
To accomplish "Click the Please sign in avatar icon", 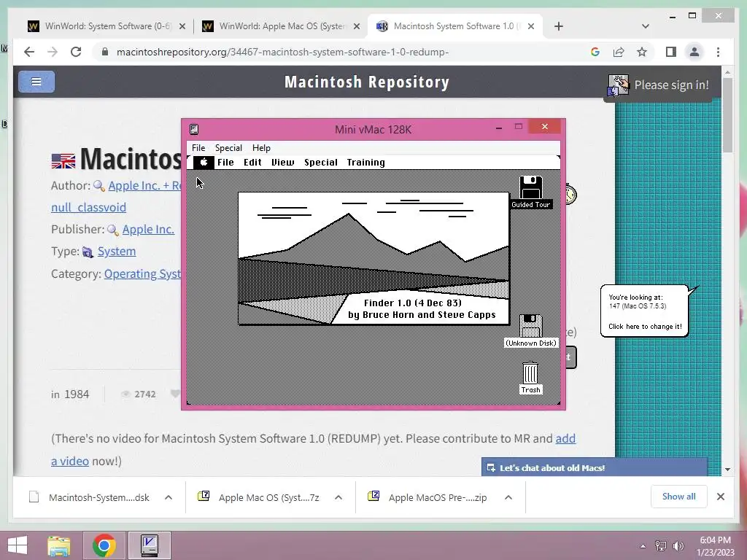I will [x=618, y=85].
